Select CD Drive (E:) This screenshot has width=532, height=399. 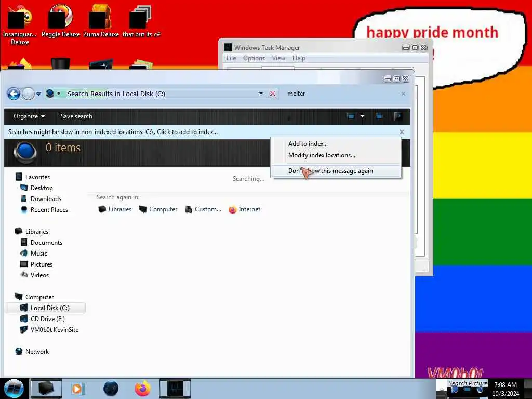[43, 318]
